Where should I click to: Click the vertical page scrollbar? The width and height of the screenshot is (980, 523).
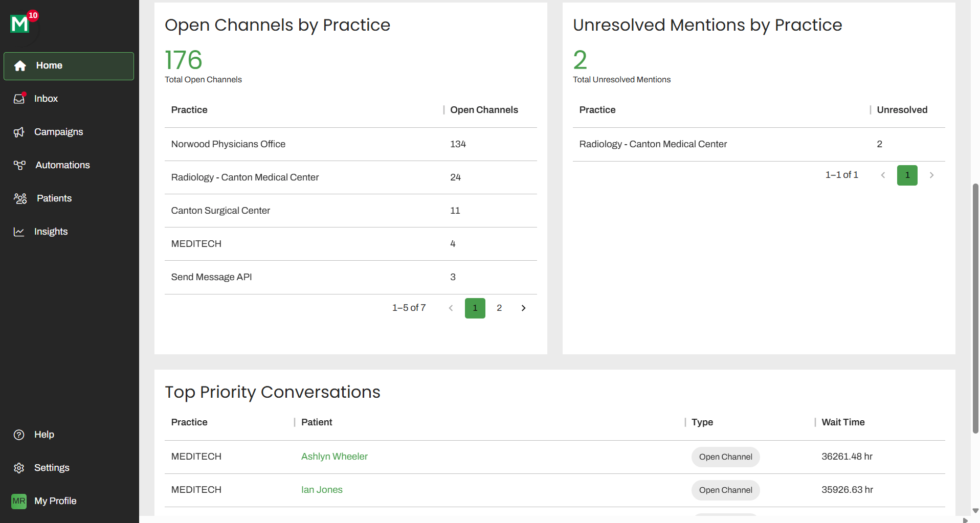click(975, 308)
